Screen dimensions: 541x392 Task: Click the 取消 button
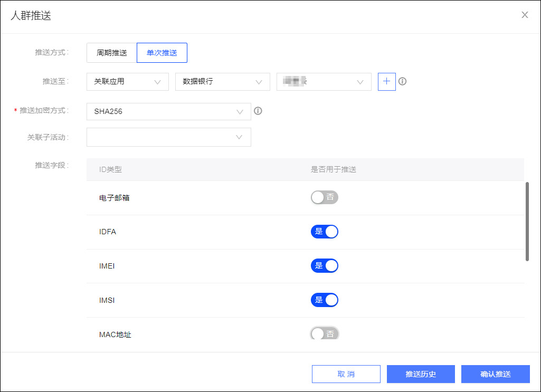pos(346,374)
